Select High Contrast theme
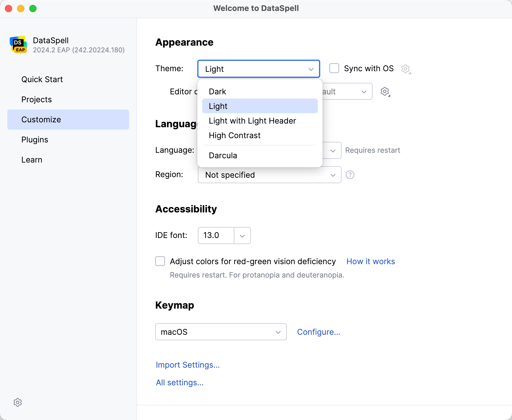512x420 pixels. tap(235, 135)
